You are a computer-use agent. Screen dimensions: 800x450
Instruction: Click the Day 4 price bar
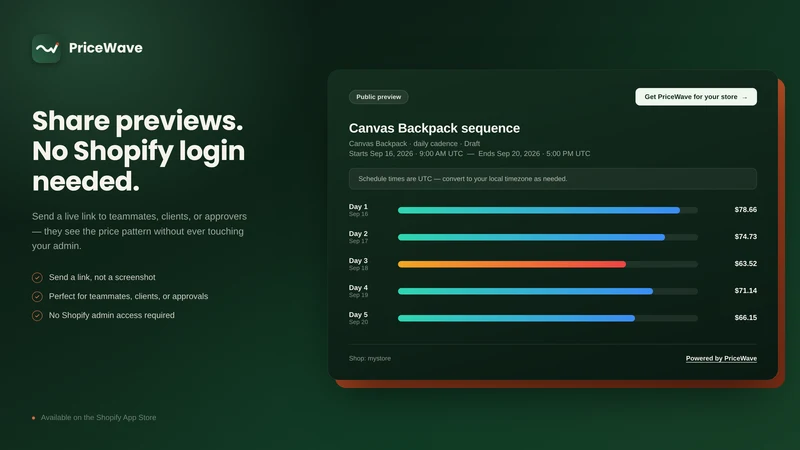point(547,291)
